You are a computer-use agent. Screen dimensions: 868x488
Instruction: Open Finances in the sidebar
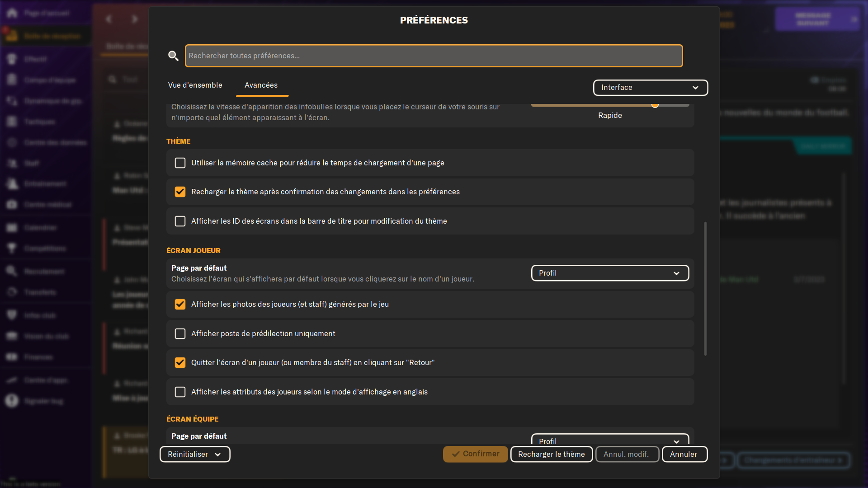[45, 357]
